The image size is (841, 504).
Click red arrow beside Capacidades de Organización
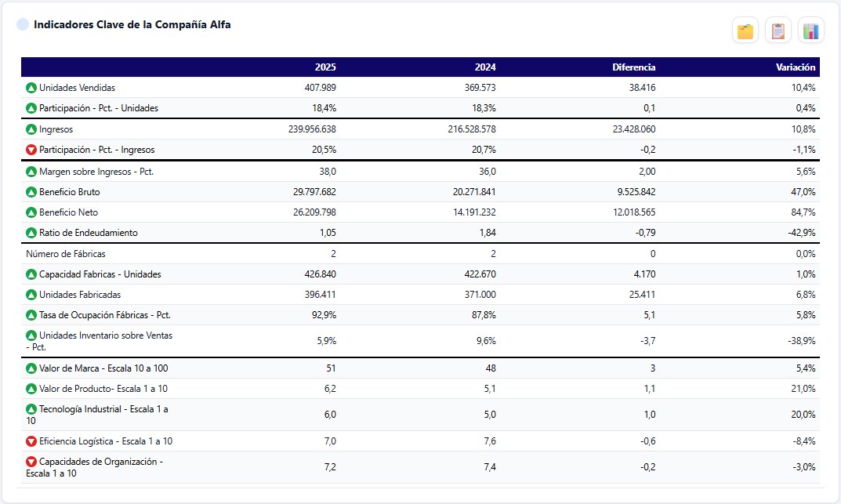coord(31,462)
